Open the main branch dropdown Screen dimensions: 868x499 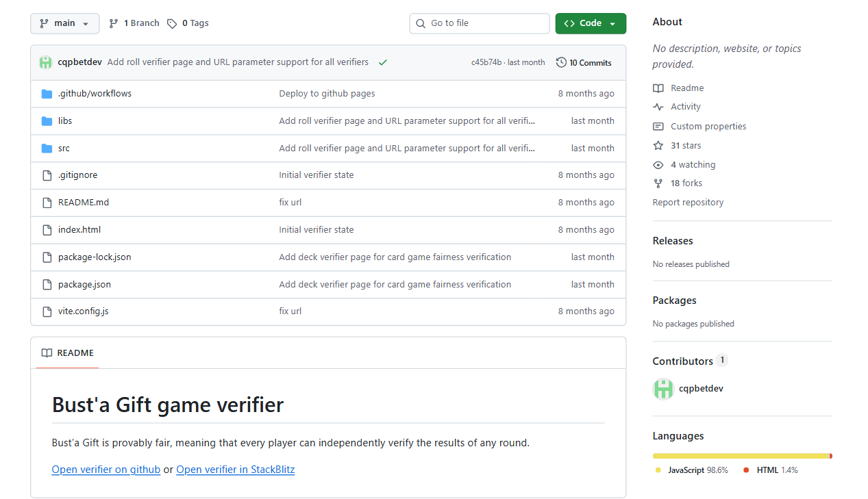(64, 23)
